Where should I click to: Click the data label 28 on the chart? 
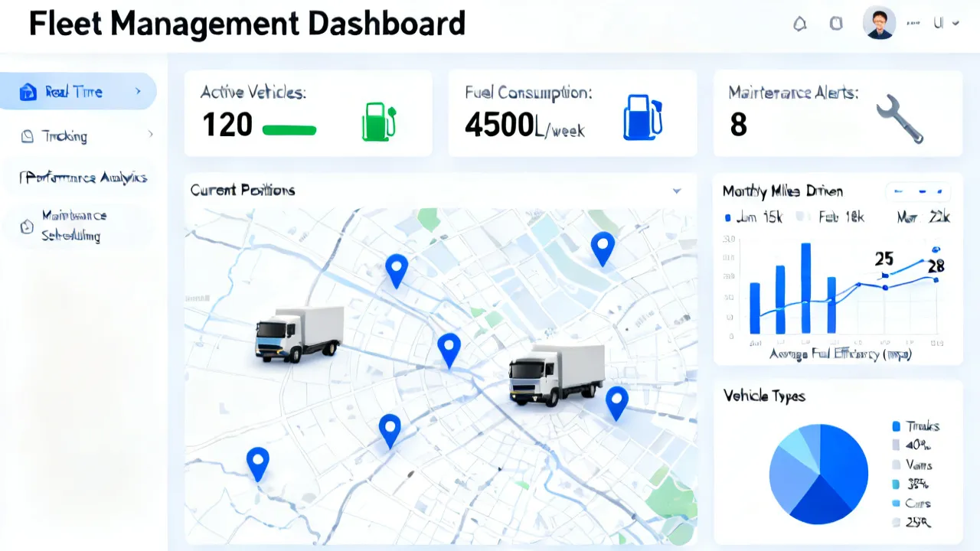point(936,266)
